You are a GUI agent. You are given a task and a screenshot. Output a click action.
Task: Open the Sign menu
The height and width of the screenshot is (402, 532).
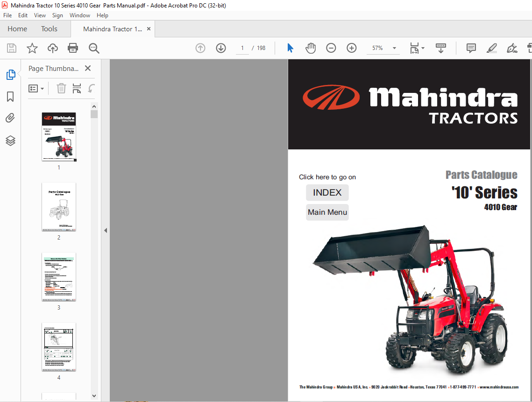[x=57, y=15]
